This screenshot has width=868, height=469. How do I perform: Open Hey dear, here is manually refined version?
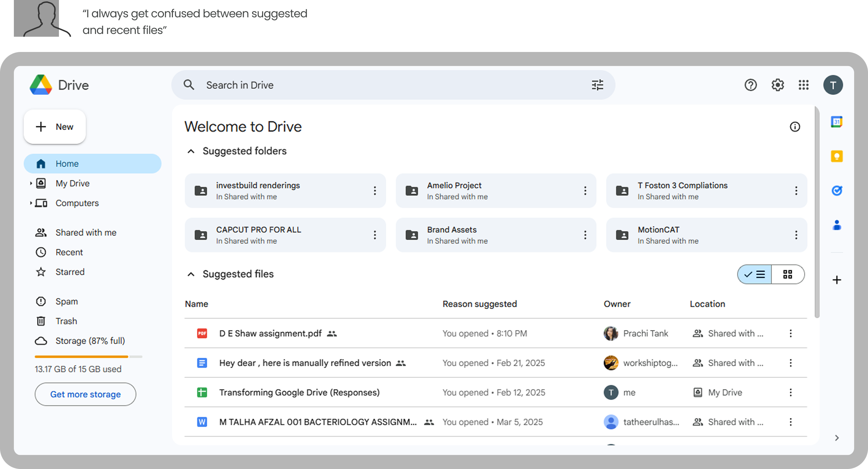point(305,363)
